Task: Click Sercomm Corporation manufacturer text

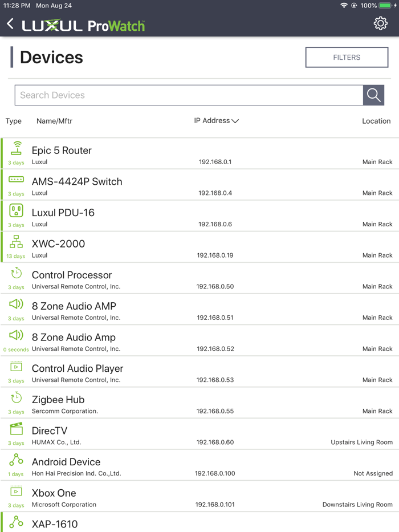Action: 65,411
